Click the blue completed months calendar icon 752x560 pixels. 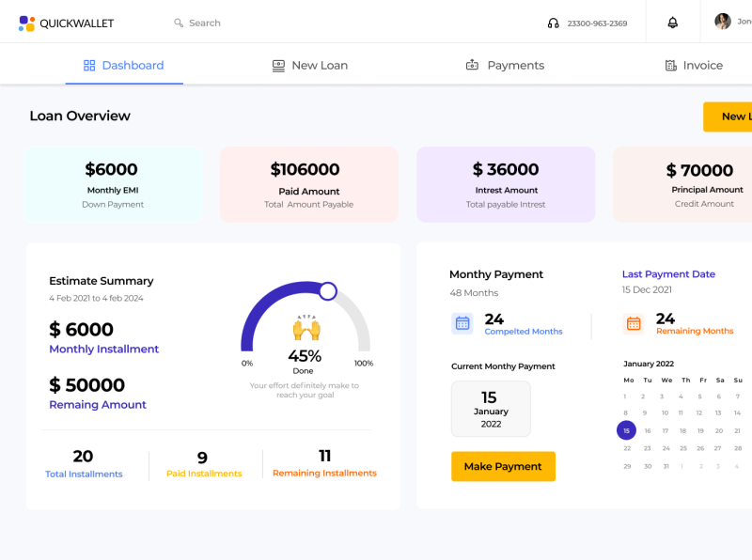point(462,323)
